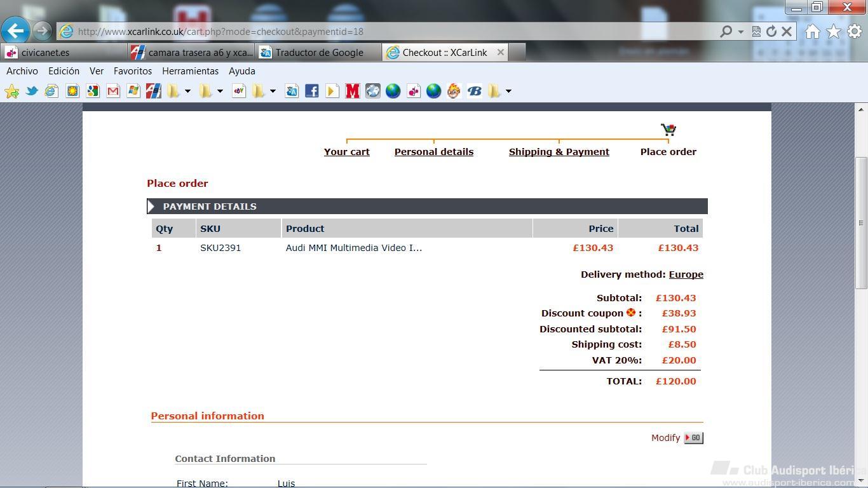
Task: Click the Europe delivery method link
Action: click(686, 274)
